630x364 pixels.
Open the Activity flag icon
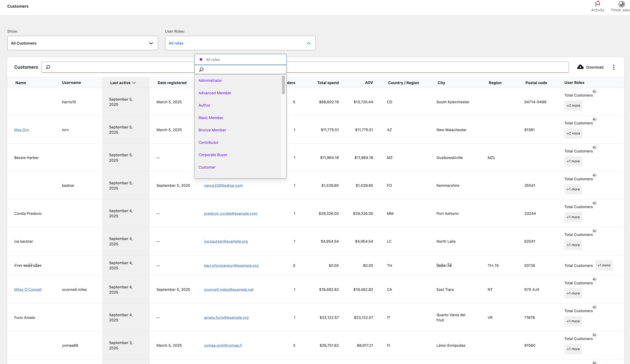[x=598, y=4]
